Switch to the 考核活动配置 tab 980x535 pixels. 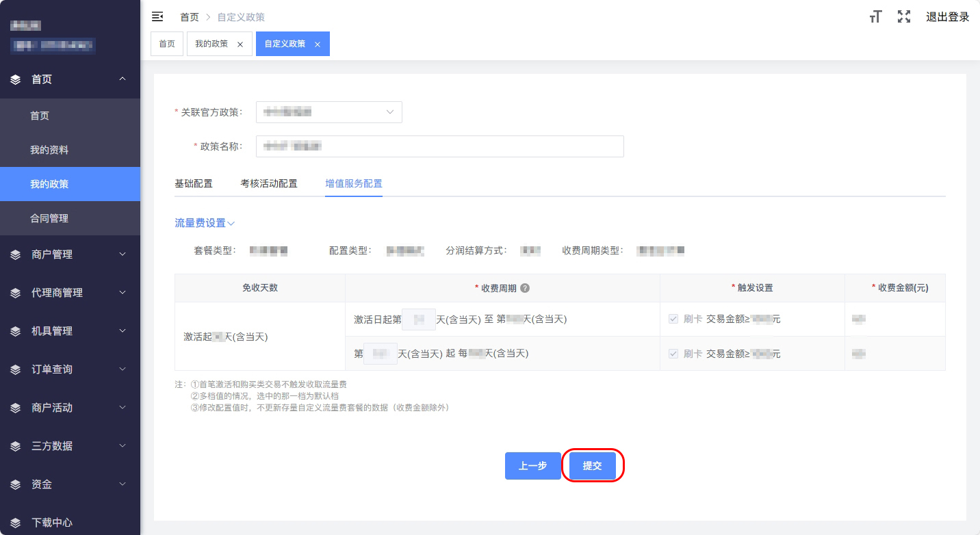coord(269,183)
